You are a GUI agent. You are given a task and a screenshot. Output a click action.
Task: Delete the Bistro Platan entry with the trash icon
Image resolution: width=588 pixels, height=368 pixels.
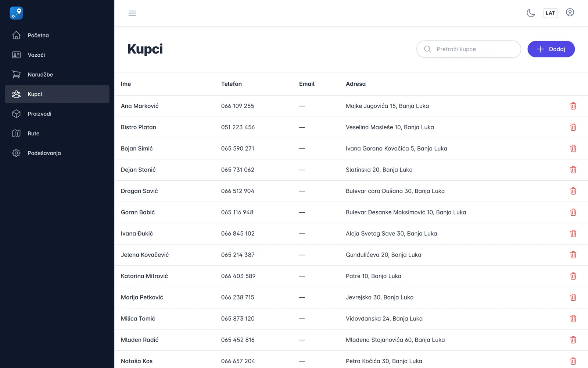coord(573,127)
